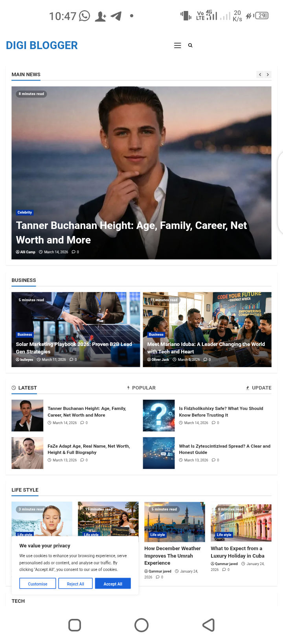Switch to the Update tab

(x=258, y=388)
